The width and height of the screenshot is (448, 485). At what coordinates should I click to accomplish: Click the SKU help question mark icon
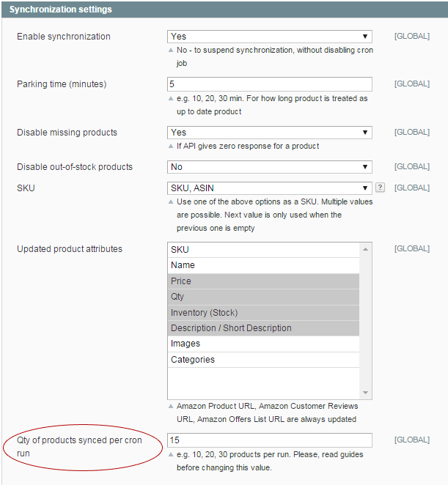pyautogui.click(x=380, y=188)
